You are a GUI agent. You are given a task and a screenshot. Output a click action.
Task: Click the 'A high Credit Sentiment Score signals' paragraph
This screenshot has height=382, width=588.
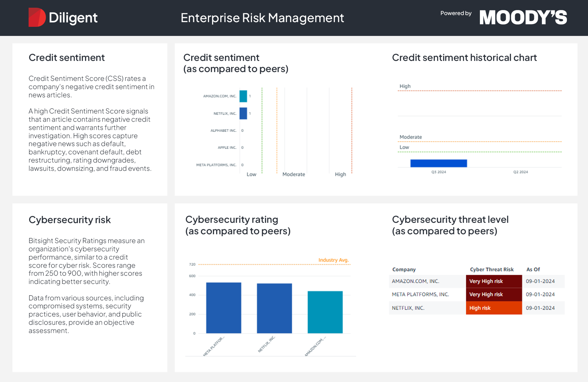pos(90,140)
